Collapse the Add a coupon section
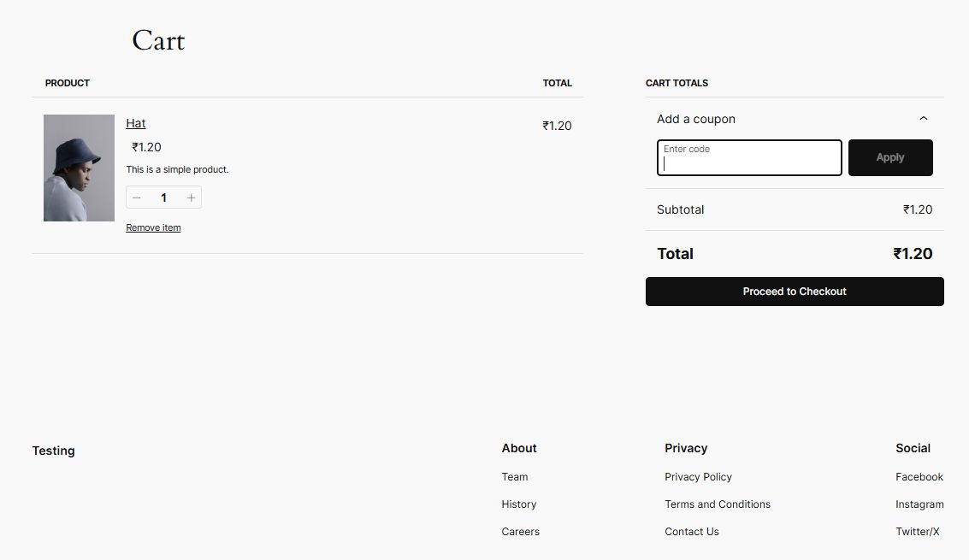 pos(923,119)
